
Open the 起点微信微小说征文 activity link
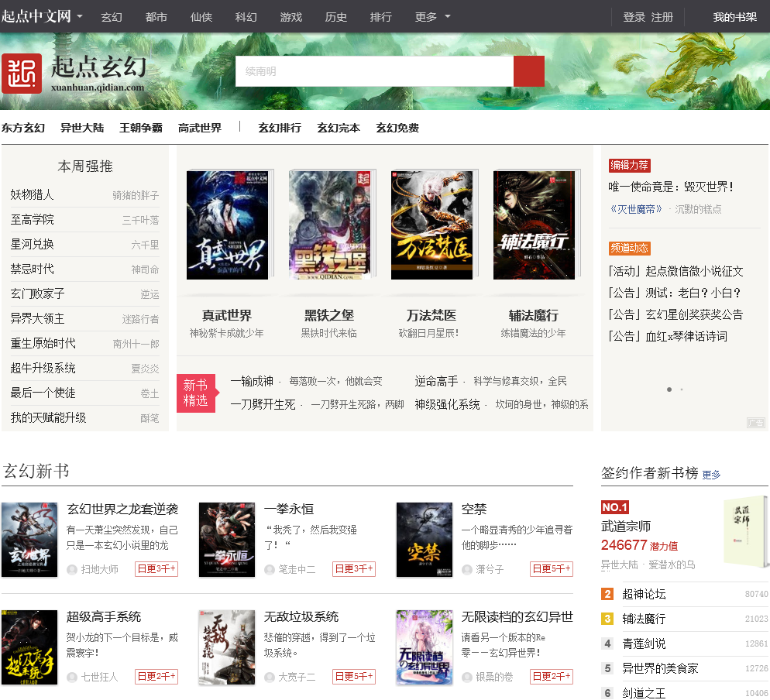[694, 271]
